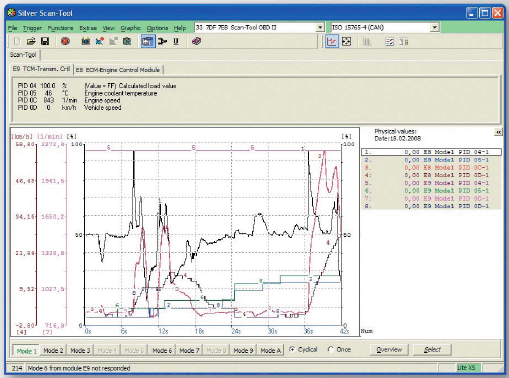This screenshot has width=509, height=378.
Task: Select the Cyclical radio button
Action: coord(292,349)
